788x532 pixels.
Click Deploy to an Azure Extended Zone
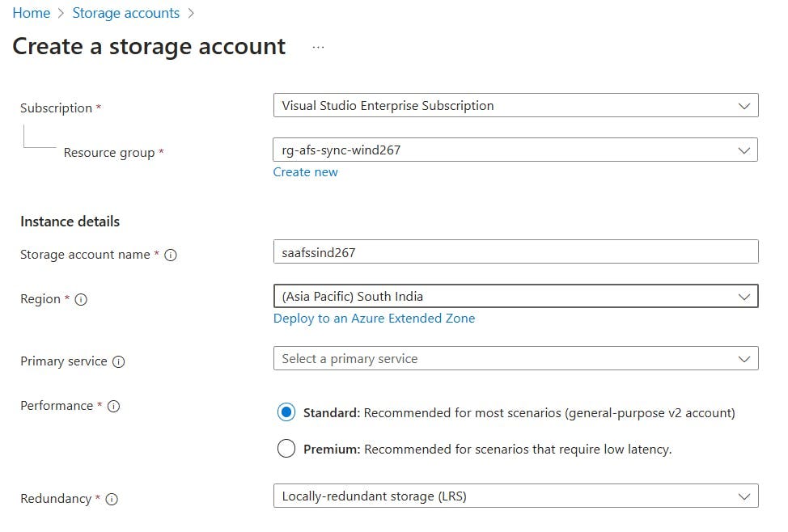point(374,319)
